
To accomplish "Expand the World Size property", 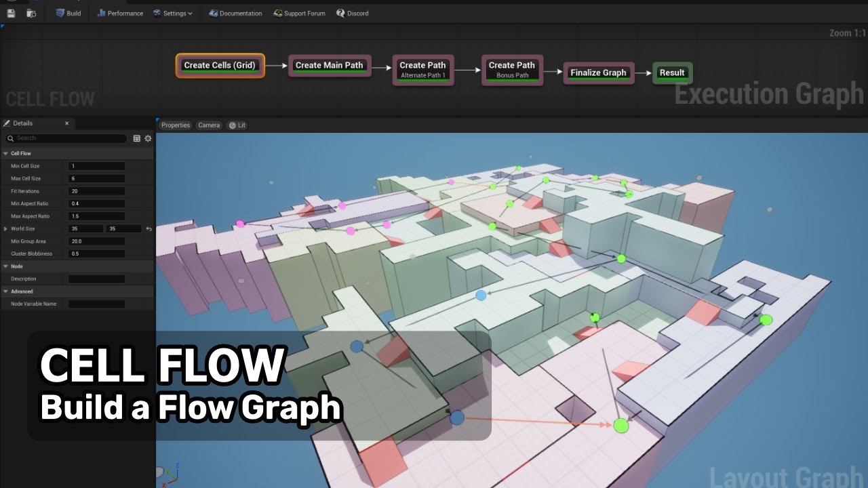I will tap(5, 229).
